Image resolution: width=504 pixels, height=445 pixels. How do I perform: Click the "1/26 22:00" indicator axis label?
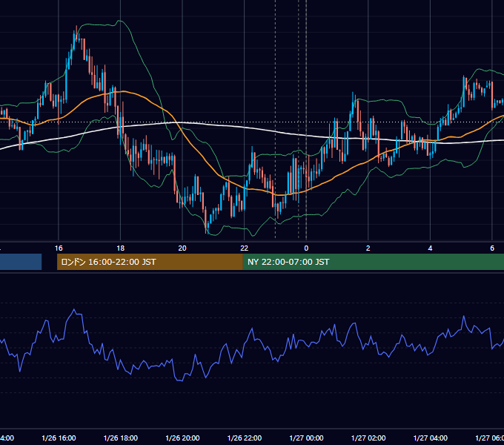click(x=245, y=438)
